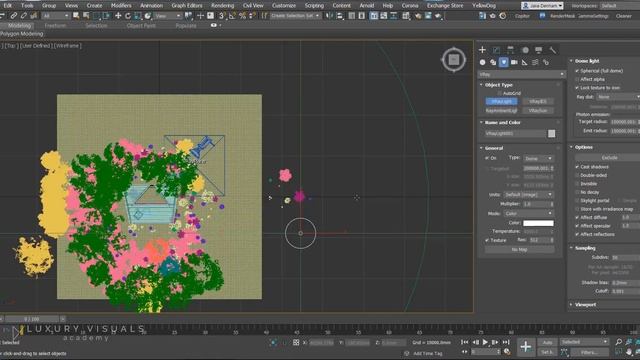Enable the No decay checkbox
640x360 pixels.
pos(577,192)
